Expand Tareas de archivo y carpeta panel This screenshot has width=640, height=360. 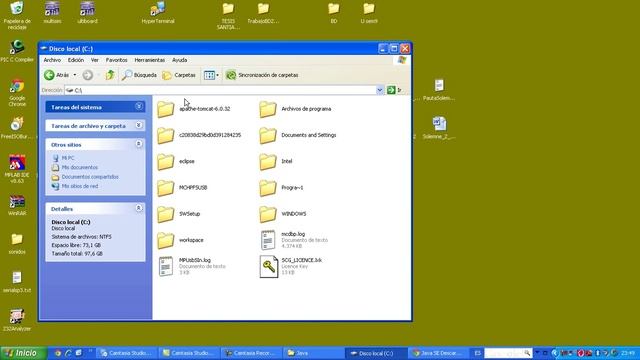(139, 125)
